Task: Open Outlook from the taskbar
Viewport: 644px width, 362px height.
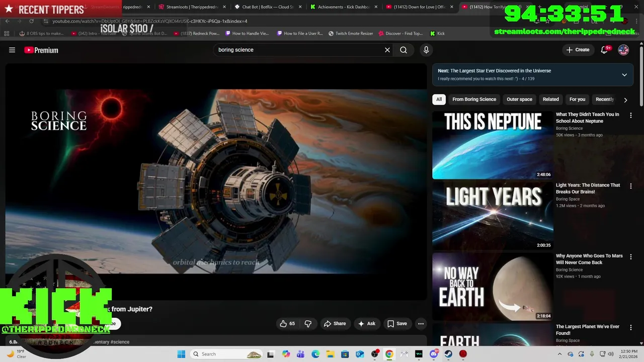Action: (x=360, y=354)
